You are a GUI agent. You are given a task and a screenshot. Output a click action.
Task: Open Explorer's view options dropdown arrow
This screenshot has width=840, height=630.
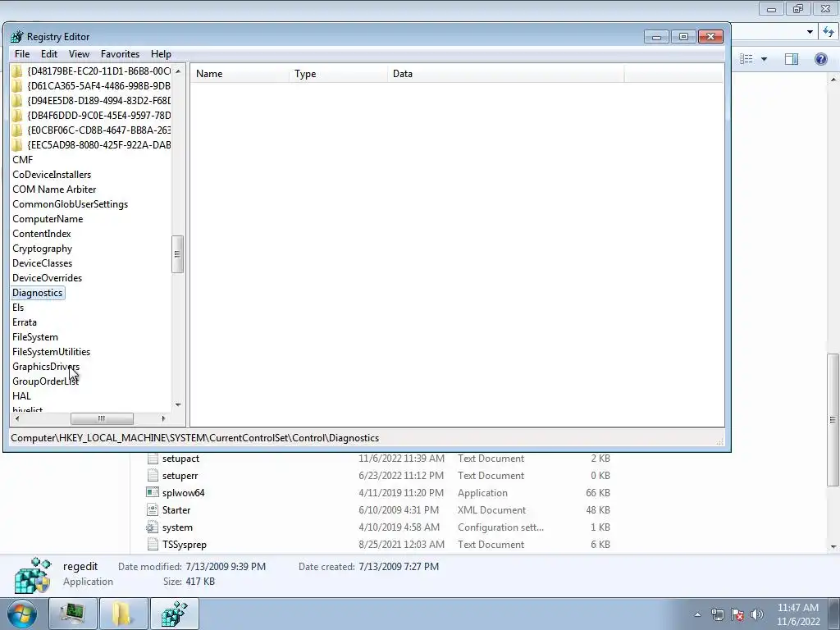tap(764, 59)
